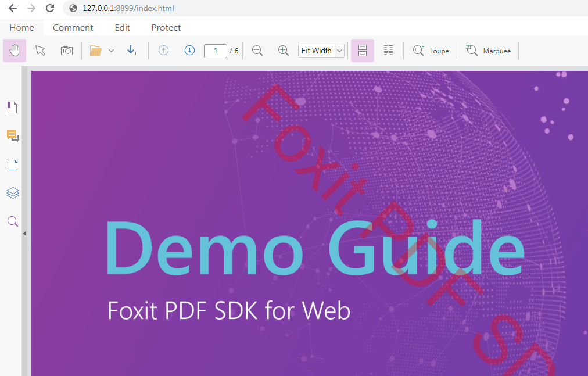Image resolution: width=588 pixels, height=376 pixels.
Task: Open the Bookmarks panel in the sidebar
Action: click(12, 107)
